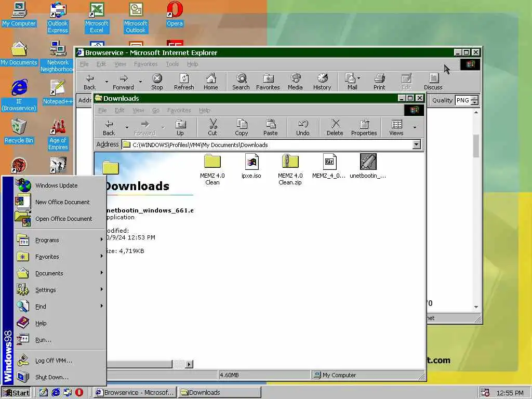Click Paste in Downloads toolbar
532x399 pixels.
(270, 128)
